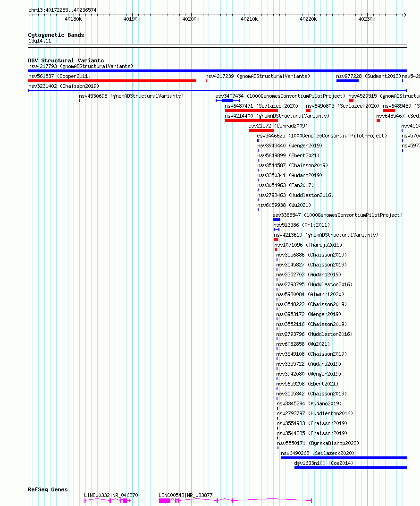Viewport: 420px width, 506px height.
Task: Open the nsv977228 (Sudmant2013) label
Action: (x=369, y=76)
